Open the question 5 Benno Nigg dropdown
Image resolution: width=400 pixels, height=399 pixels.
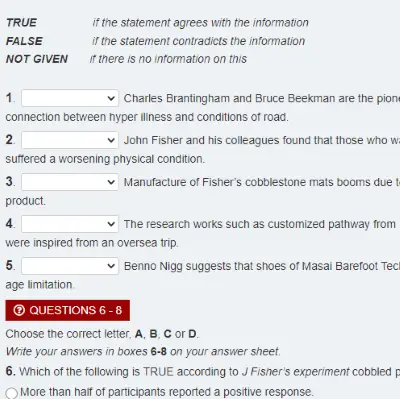click(70, 266)
